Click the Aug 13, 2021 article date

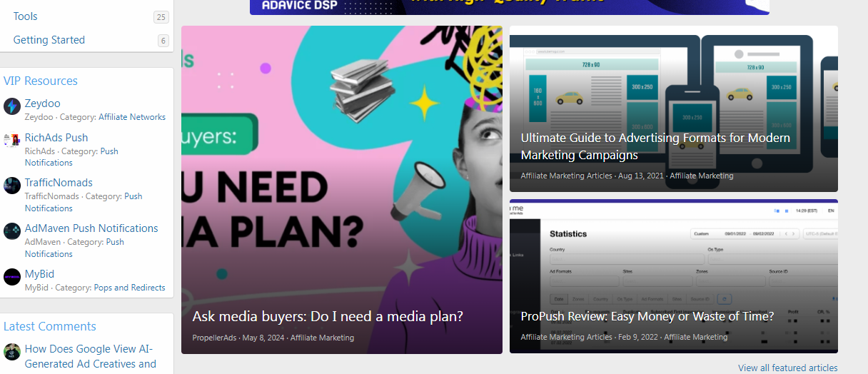pyautogui.click(x=641, y=176)
